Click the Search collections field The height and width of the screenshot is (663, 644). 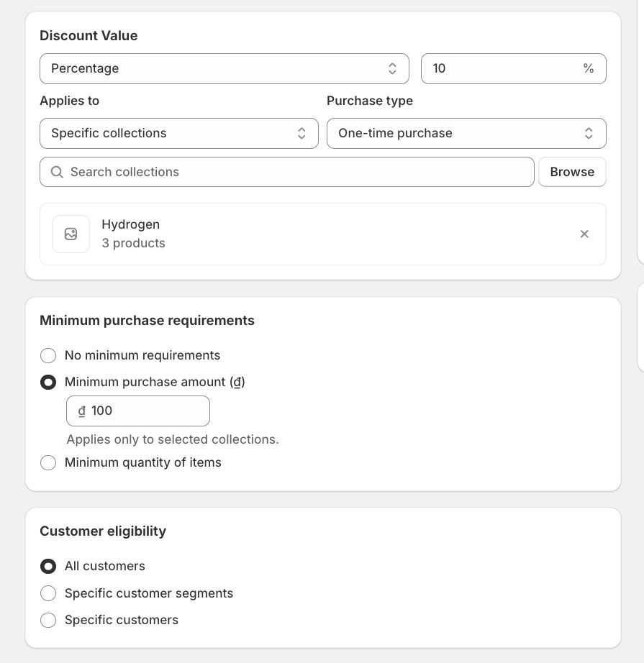tap(295, 172)
